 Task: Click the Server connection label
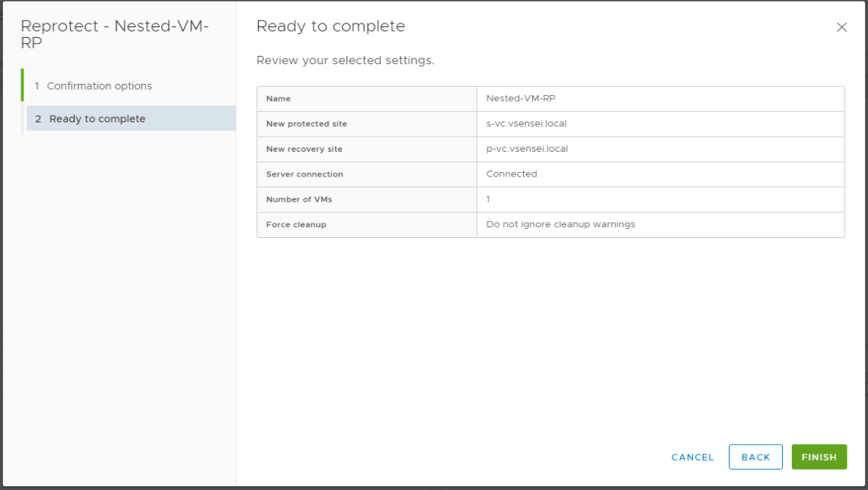coord(304,174)
